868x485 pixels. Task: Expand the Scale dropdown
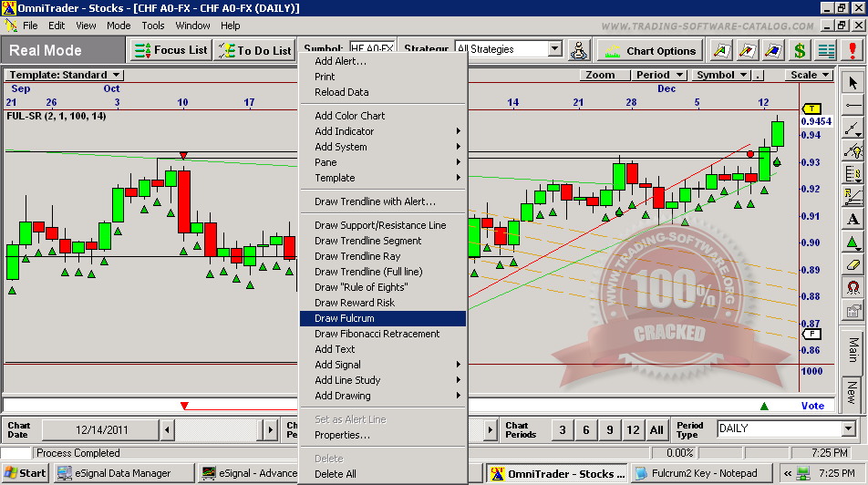[x=809, y=75]
